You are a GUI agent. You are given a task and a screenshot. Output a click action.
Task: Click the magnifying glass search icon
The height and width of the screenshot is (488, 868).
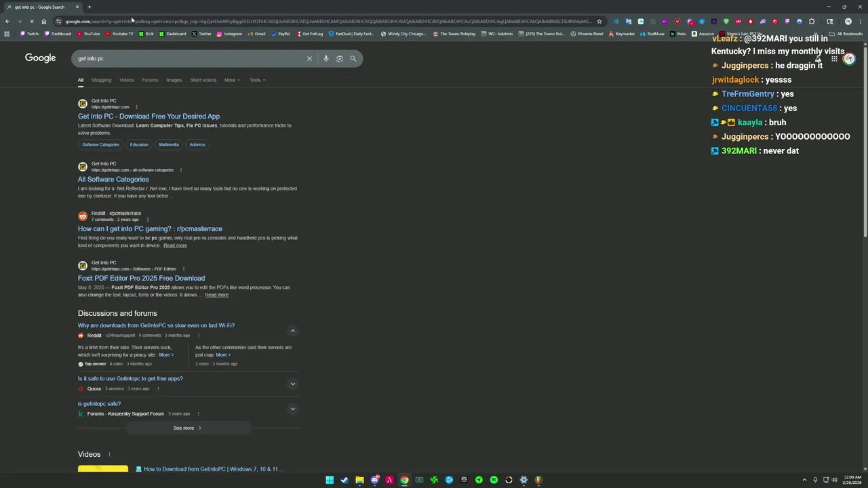(x=353, y=58)
